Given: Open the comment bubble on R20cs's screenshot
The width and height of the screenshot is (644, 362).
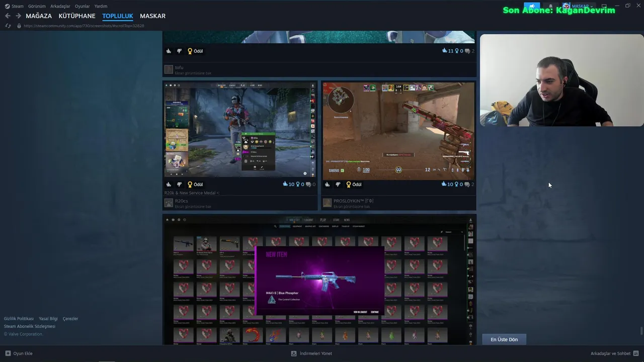Looking at the screenshot, I should click(x=309, y=185).
